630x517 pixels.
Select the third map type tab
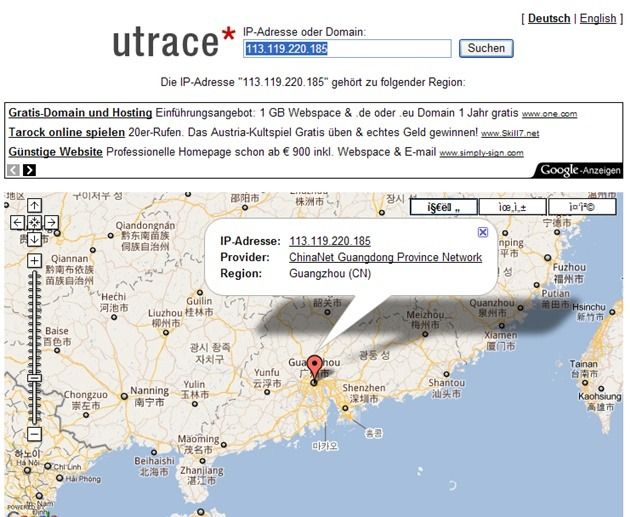coord(582,207)
